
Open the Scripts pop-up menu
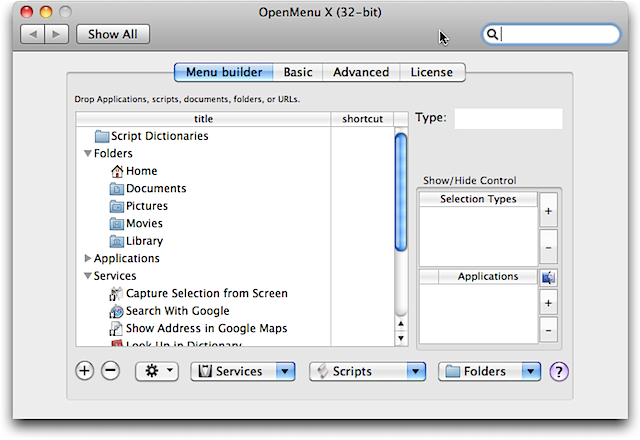click(367, 371)
